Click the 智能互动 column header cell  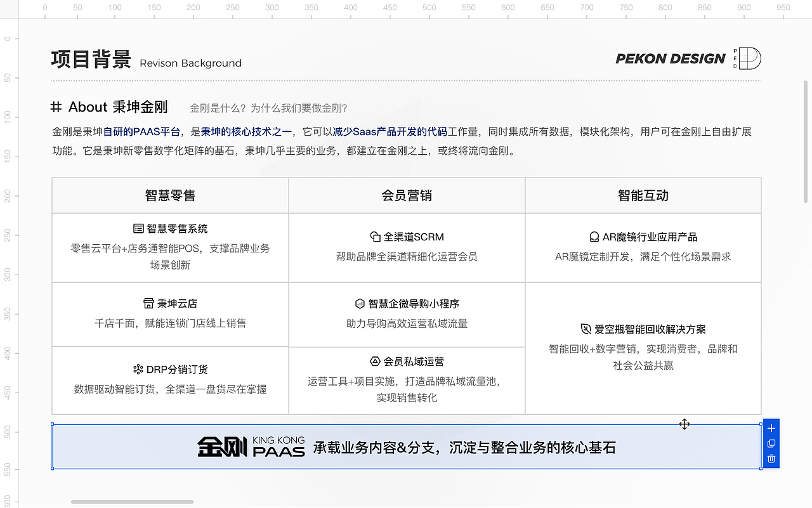643,195
